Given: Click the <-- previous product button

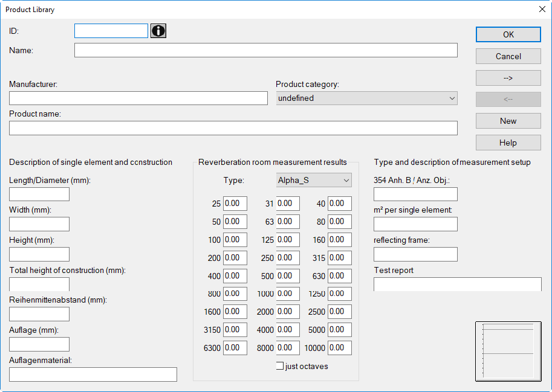Looking at the screenshot, I should click(508, 100).
